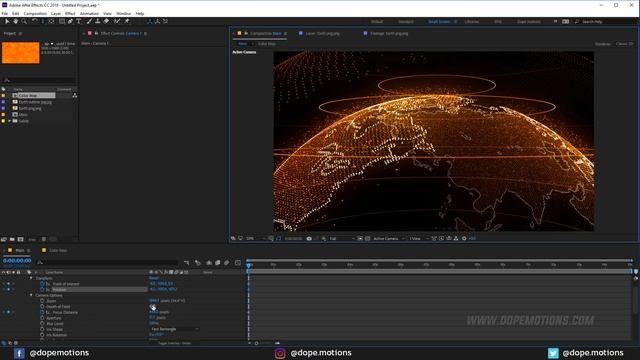Select the Zoom magnifier tool
640x360 pixels.
point(24,21)
